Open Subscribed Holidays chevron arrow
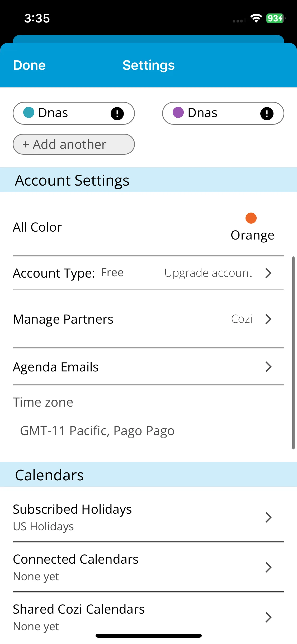This screenshot has height=644, width=297. point(268,517)
